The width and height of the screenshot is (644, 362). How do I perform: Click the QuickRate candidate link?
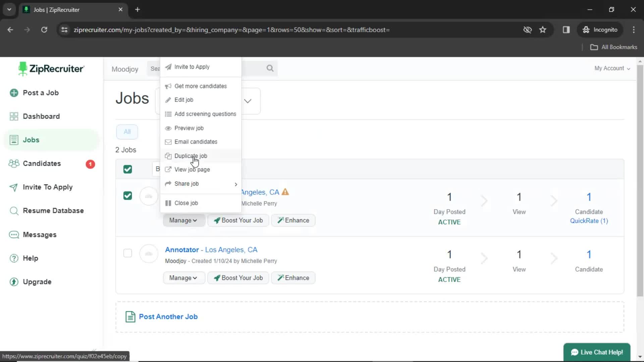tap(589, 221)
